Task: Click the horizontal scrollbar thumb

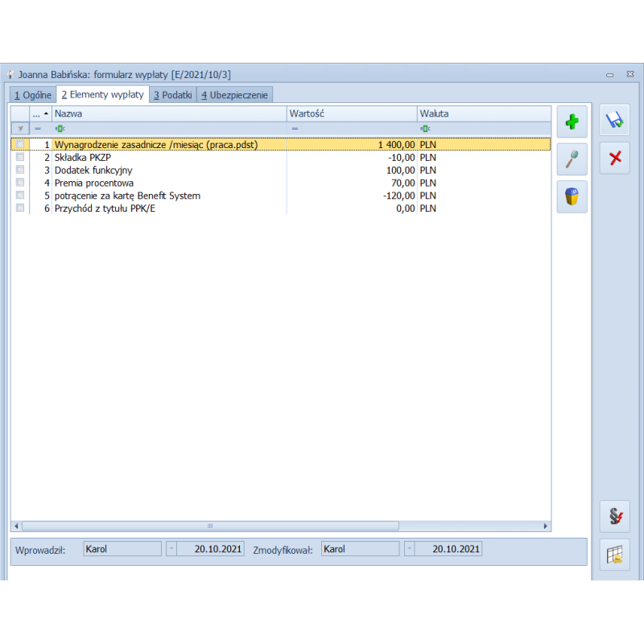Action: (209, 526)
